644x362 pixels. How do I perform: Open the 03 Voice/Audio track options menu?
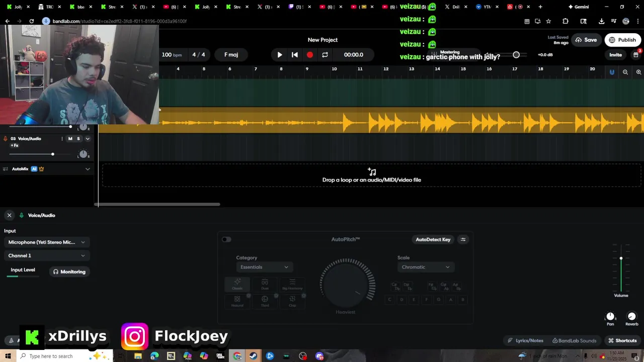tap(62, 139)
